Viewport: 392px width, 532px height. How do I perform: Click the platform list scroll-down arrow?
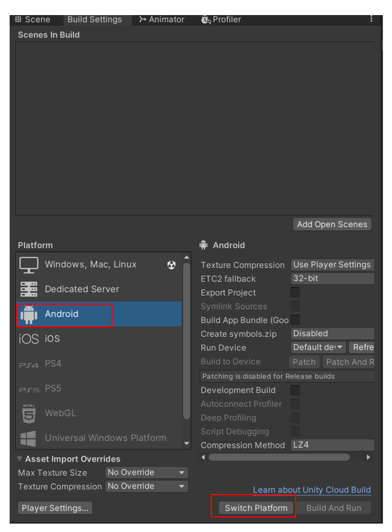coord(187,443)
